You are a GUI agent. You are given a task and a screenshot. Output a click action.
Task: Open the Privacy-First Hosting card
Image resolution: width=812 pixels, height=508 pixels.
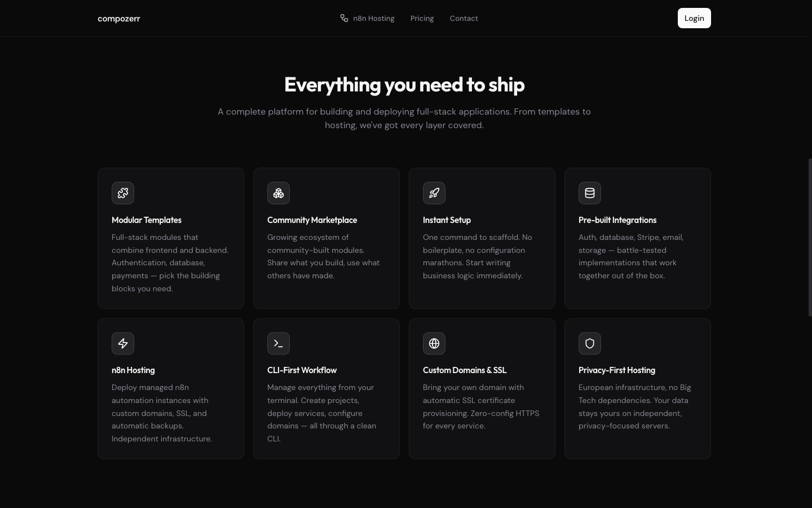click(x=637, y=388)
